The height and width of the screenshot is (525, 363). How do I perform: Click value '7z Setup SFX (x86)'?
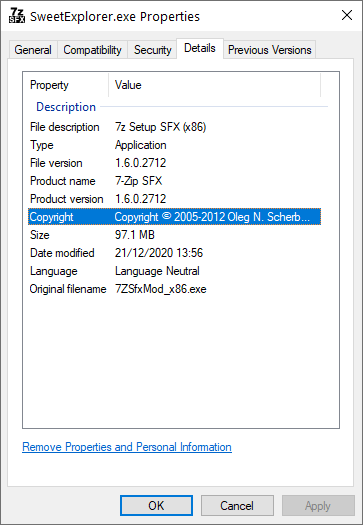(x=160, y=127)
